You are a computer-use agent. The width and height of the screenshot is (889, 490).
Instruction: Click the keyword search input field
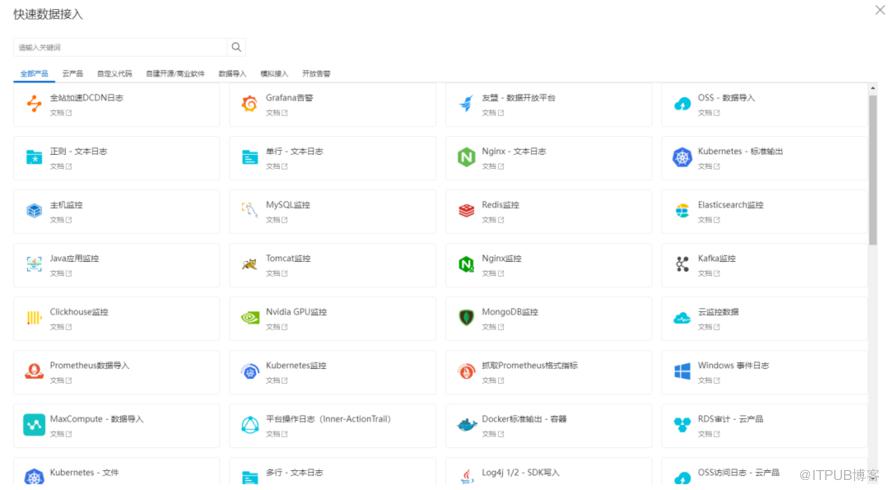[120, 47]
